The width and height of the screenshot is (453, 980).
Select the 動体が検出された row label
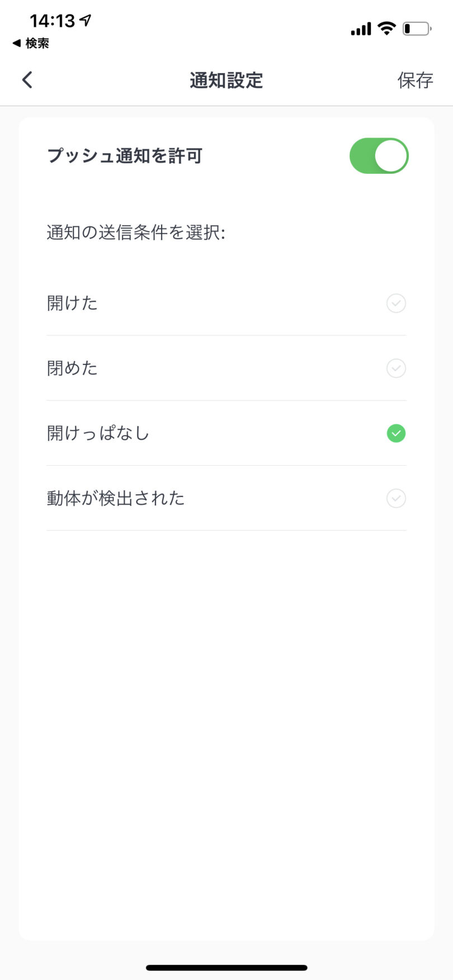coord(115,498)
